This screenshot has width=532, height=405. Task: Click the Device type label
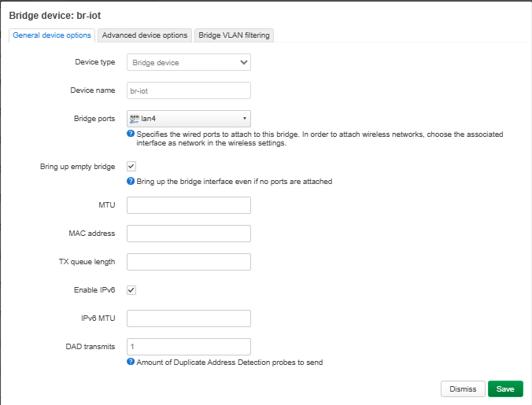point(95,62)
